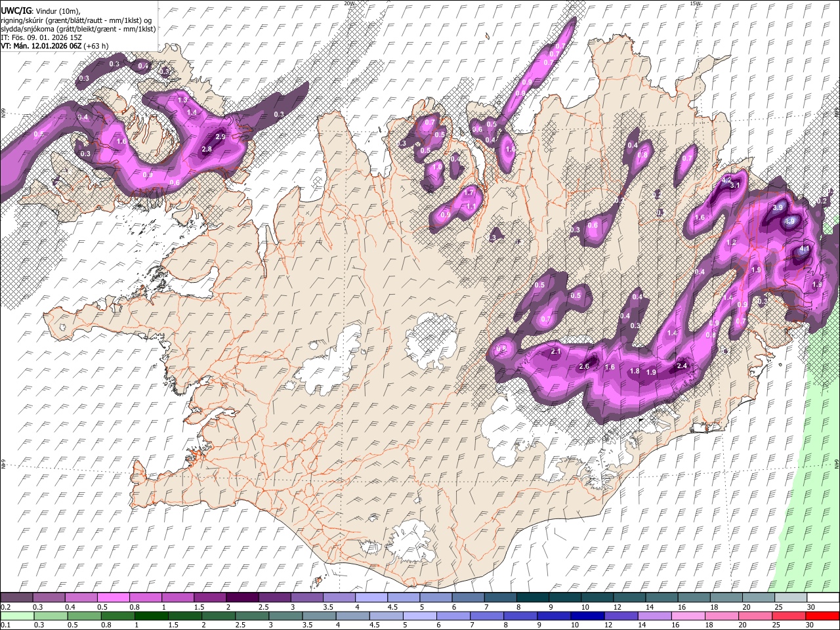Click bottom-row pink swatch between 18 and 20
This screenshot has width=840, height=630.
[722, 616]
